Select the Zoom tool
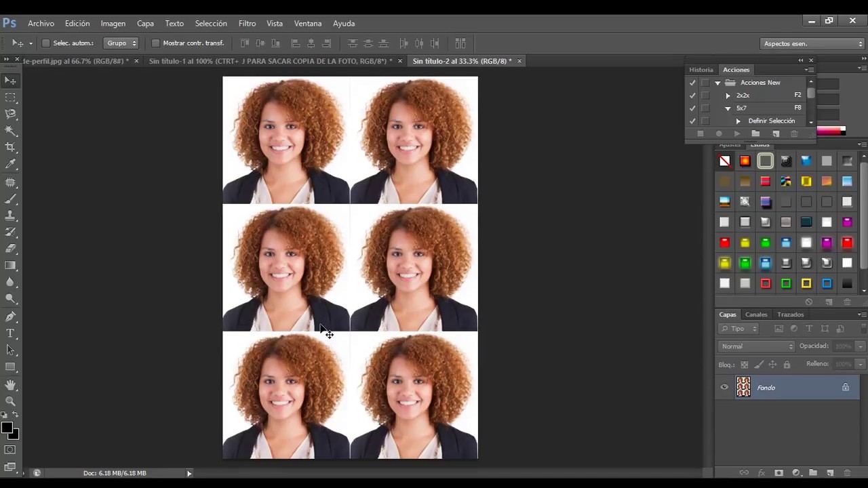This screenshot has height=488, width=868. [x=10, y=401]
